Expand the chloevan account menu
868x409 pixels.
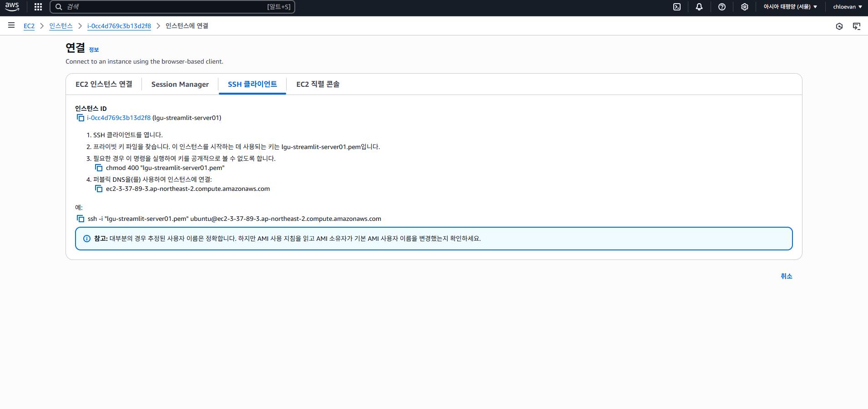tap(848, 7)
